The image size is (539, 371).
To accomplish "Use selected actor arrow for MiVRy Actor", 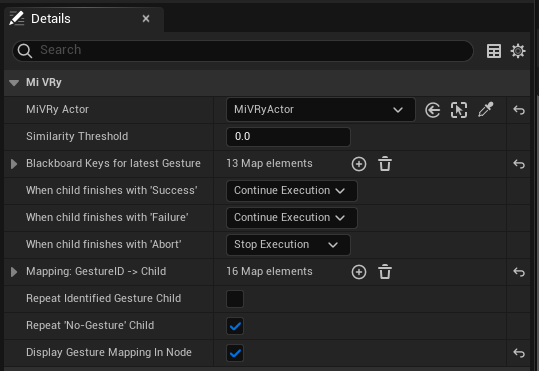I will pyautogui.click(x=432, y=110).
